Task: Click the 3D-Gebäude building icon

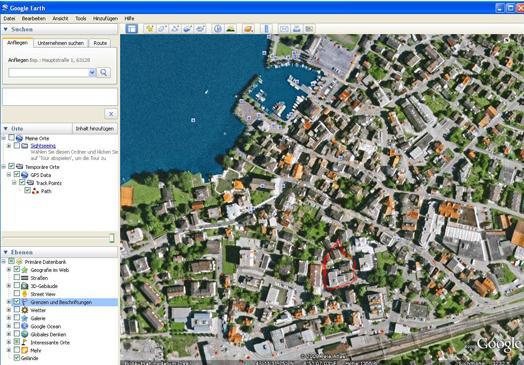Action: pos(25,286)
